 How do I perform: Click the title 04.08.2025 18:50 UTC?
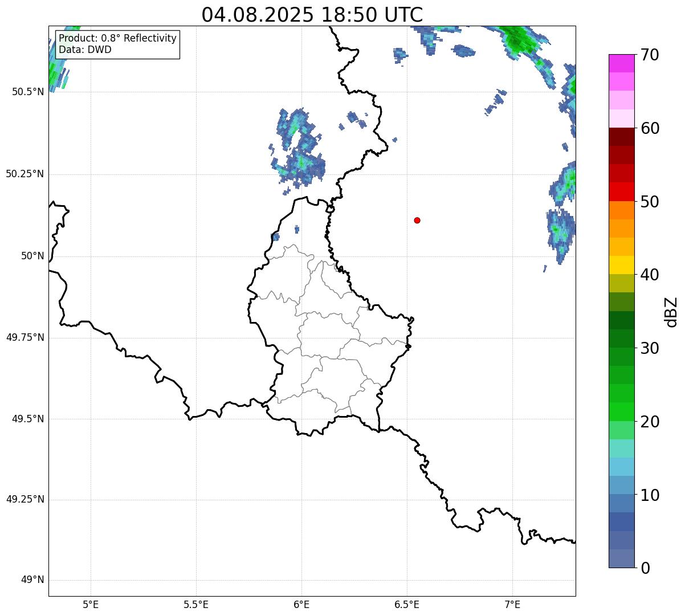[x=312, y=15]
